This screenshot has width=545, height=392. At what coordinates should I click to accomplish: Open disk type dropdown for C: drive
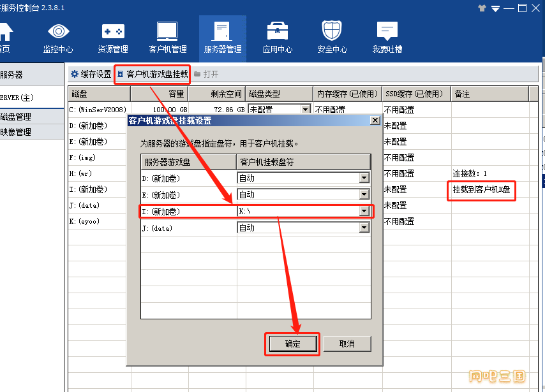(305, 110)
